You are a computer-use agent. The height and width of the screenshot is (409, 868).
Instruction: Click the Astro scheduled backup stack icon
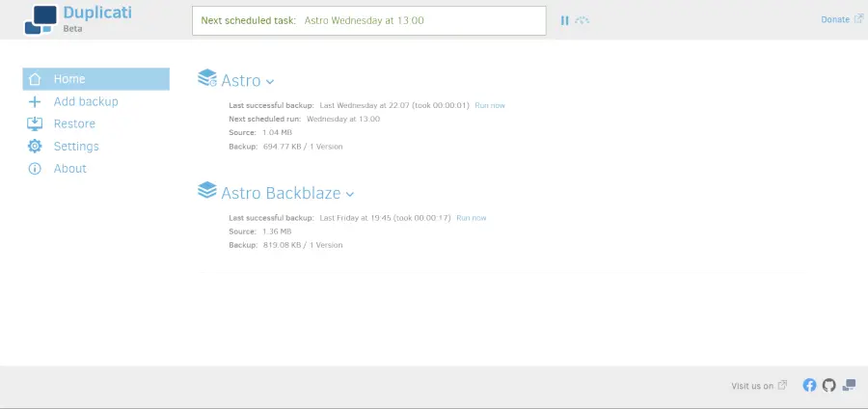[x=207, y=77]
